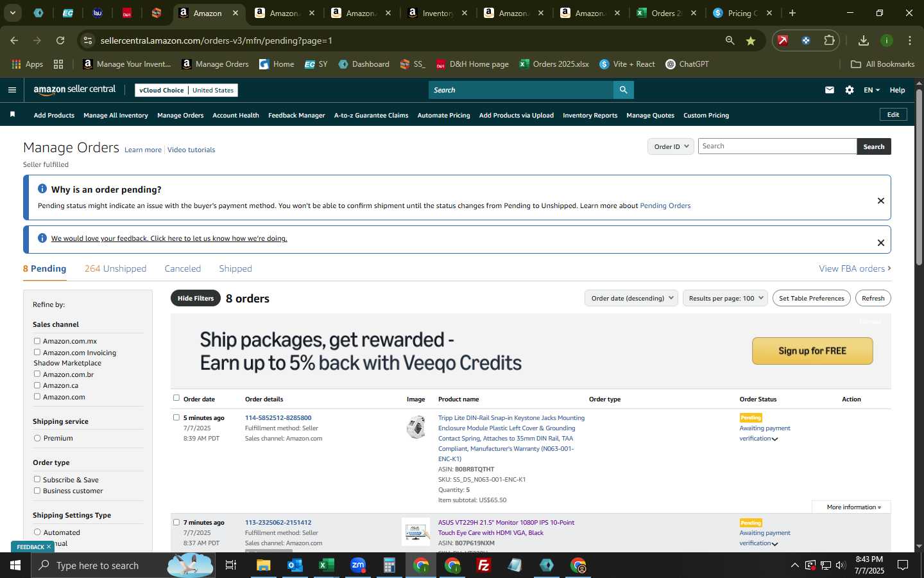This screenshot has height=578, width=924.
Task: Open the Chrome tab search dropdown arrow
Action: 12,13
